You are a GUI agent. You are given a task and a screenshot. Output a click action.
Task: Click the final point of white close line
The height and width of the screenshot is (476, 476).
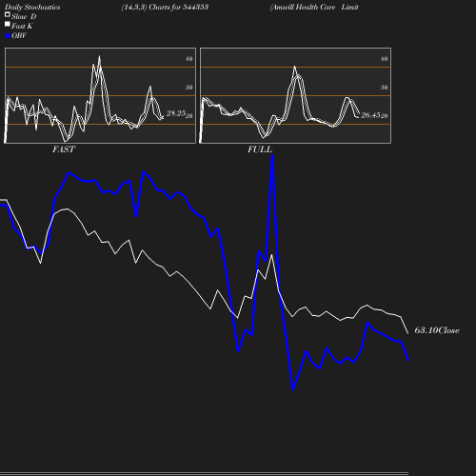(407, 333)
